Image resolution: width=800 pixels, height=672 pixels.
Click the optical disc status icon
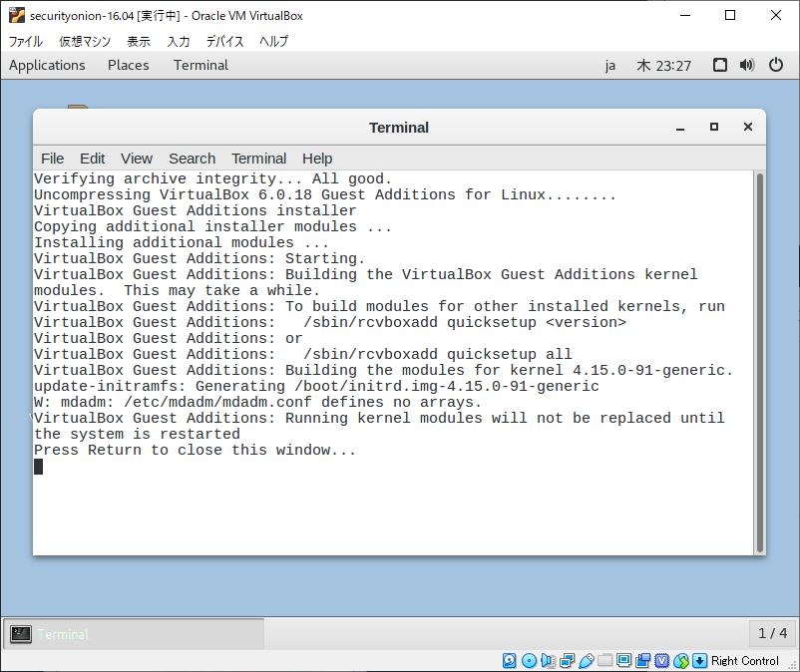(529, 661)
